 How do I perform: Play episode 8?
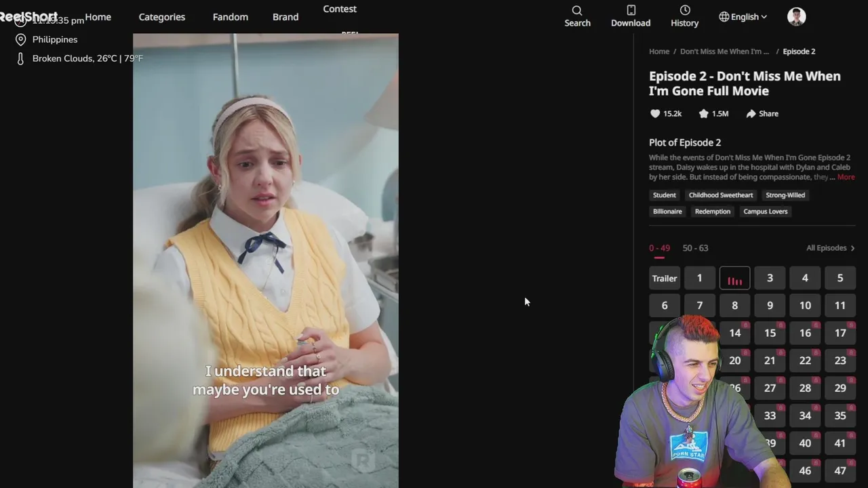(735, 306)
